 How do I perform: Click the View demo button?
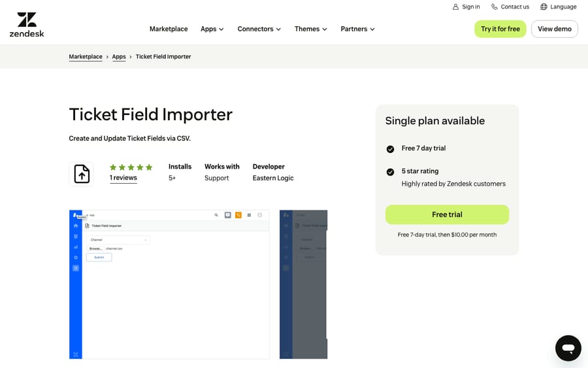[x=554, y=29]
